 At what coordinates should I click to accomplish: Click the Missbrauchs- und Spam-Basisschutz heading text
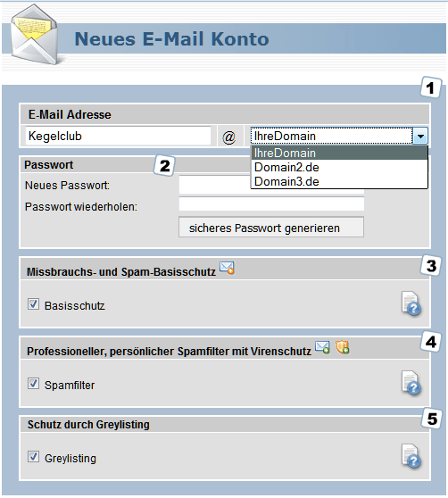(121, 272)
